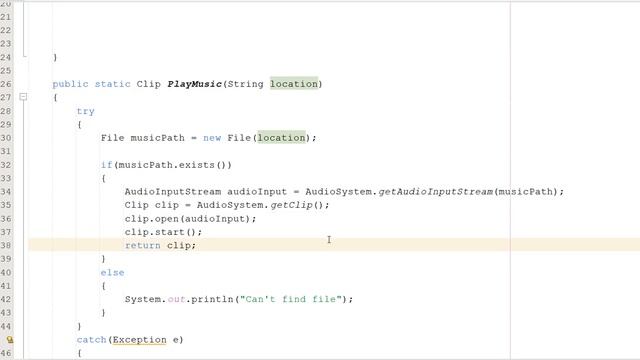Click the public keyword of PlayMusic
The image size is (640, 360).
click(70, 84)
